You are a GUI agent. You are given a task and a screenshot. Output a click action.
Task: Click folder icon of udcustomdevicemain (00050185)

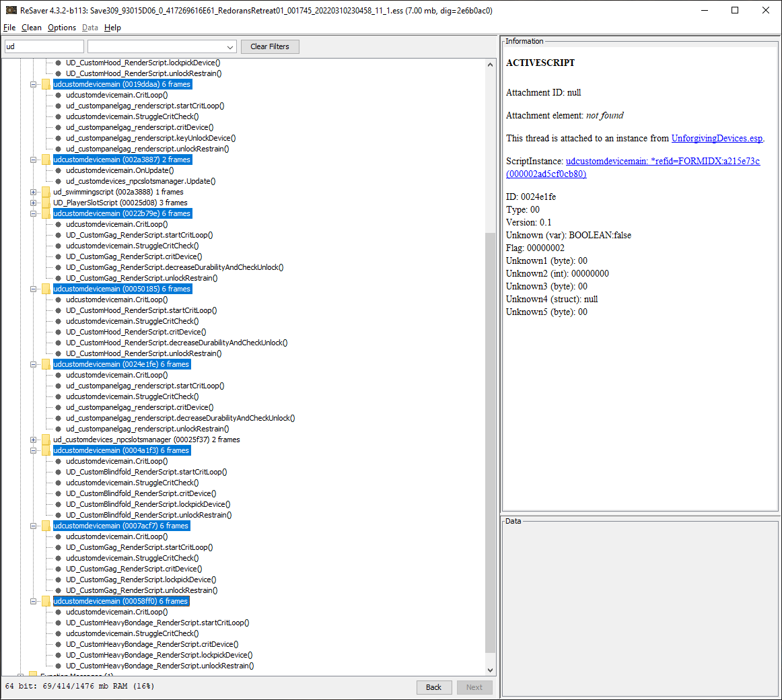[x=46, y=289]
